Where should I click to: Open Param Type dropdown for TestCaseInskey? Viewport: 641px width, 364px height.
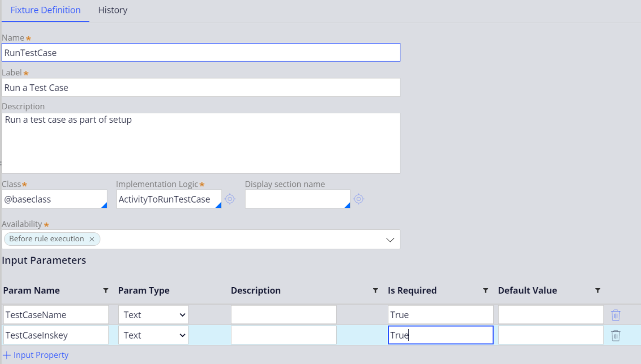(x=153, y=335)
